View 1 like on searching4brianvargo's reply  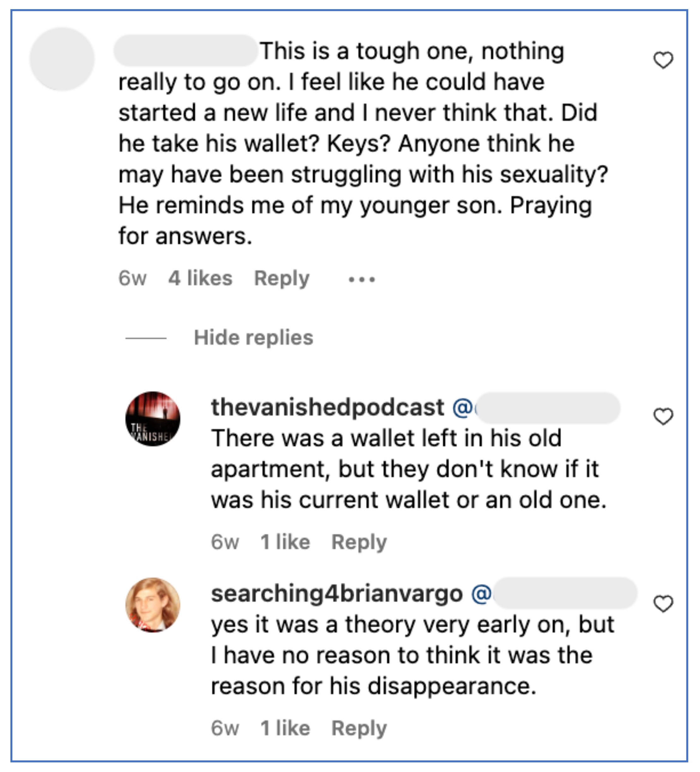[285, 728]
